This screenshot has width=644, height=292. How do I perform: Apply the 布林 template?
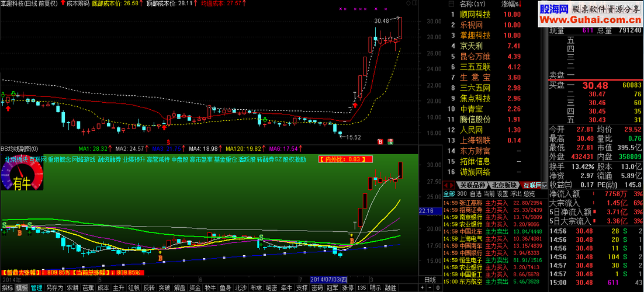(256, 287)
